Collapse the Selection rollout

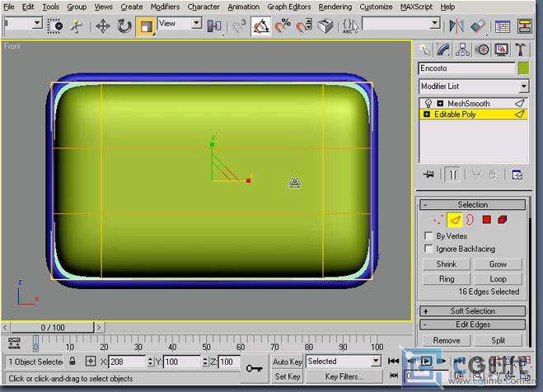pos(472,204)
